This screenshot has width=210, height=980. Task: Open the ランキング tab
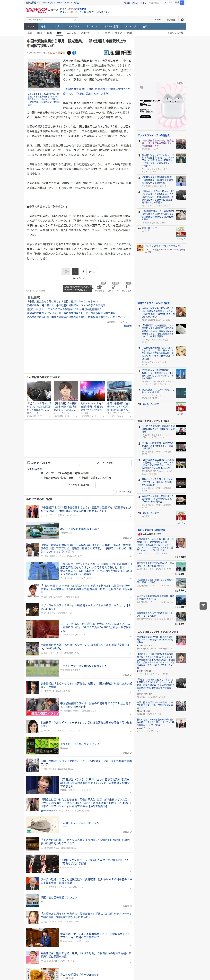130,27
